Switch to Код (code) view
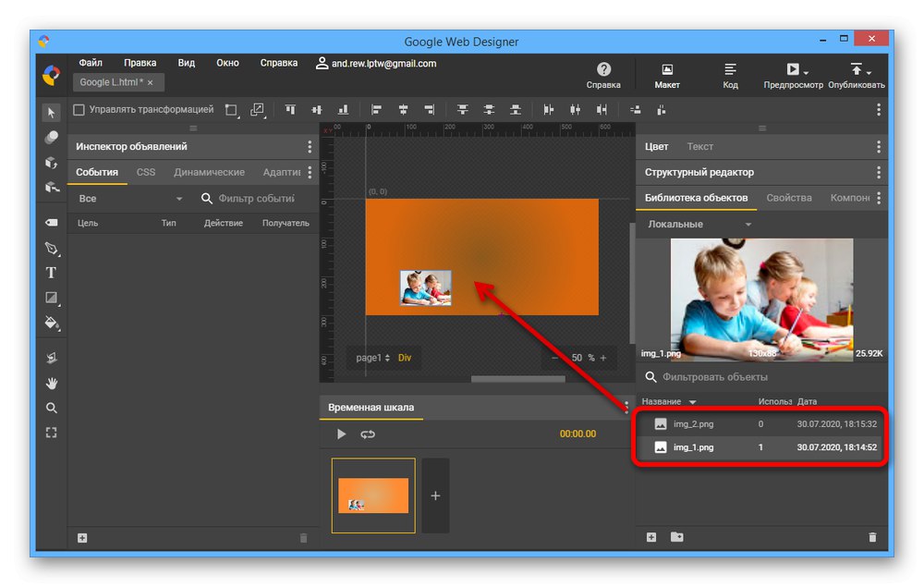 pos(730,75)
